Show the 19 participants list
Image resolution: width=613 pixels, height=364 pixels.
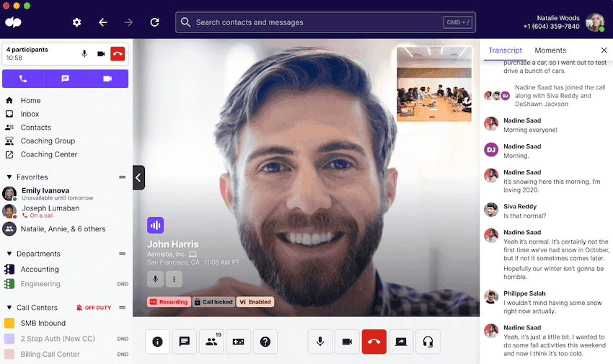(211, 342)
